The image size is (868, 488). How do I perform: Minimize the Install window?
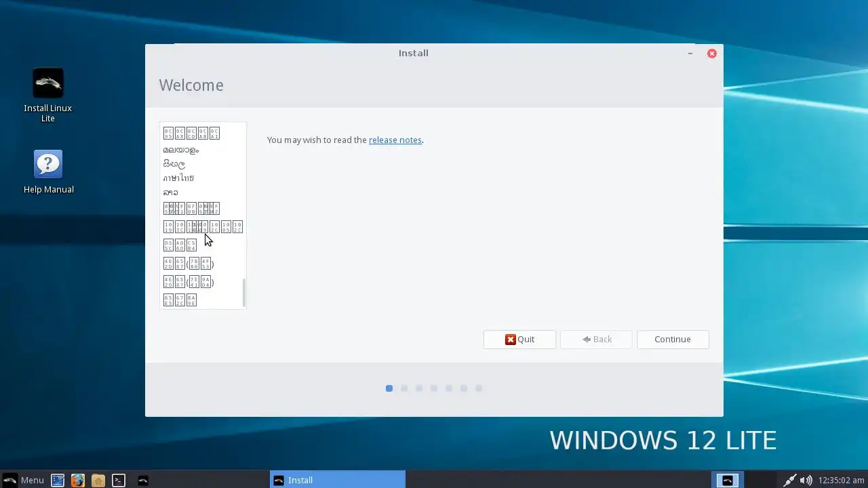(690, 54)
